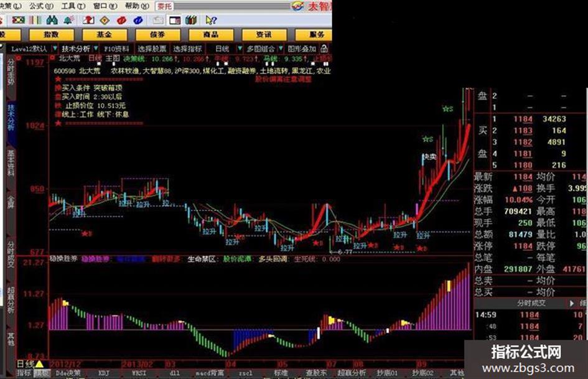Select the 基本资料 side tab
588x379 pixels.
coord(11,163)
